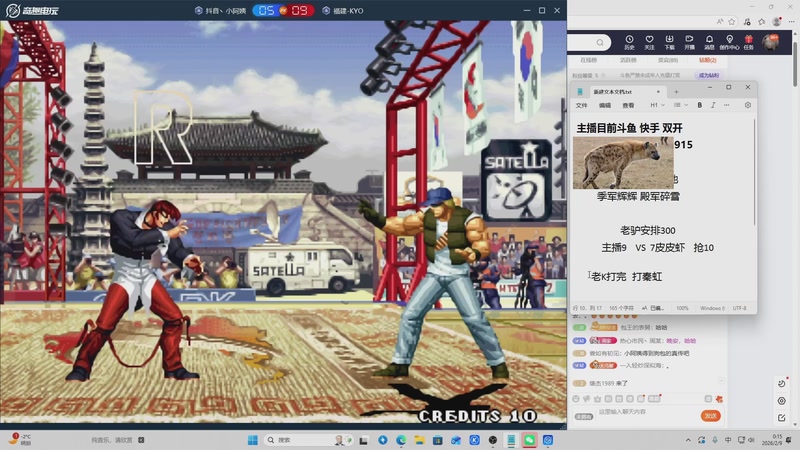Image resolution: width=800 pixels, height=450 pixels.
Task: Open the 创作中心 lightbulb icon
Action: point(729,42)
